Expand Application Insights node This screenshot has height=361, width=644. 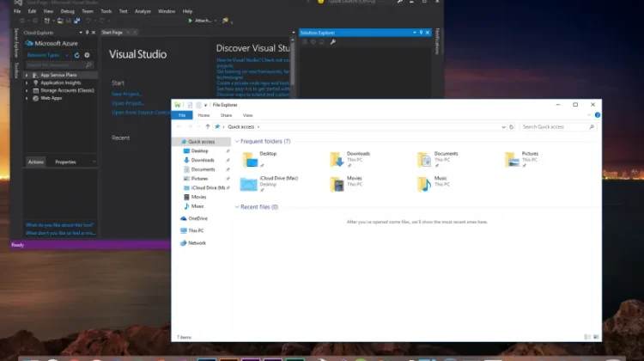pyautogui.click(x=27, y=83)
